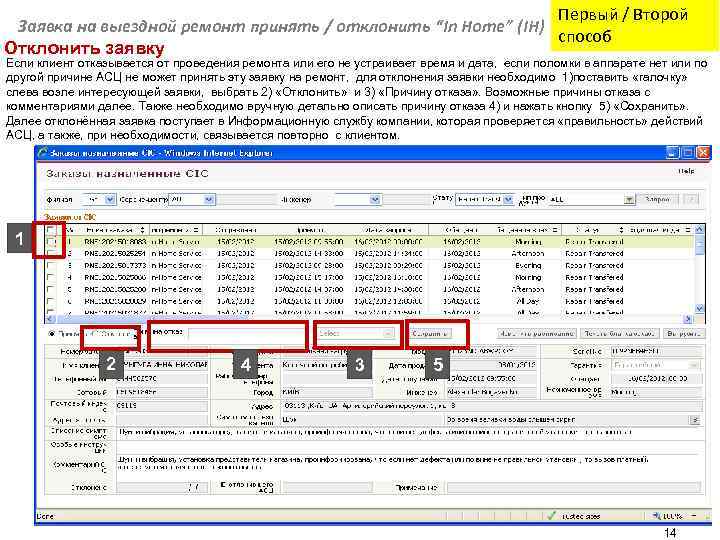
Task: Open the Гарантия dropdown in details
Action: pos(656,365)
